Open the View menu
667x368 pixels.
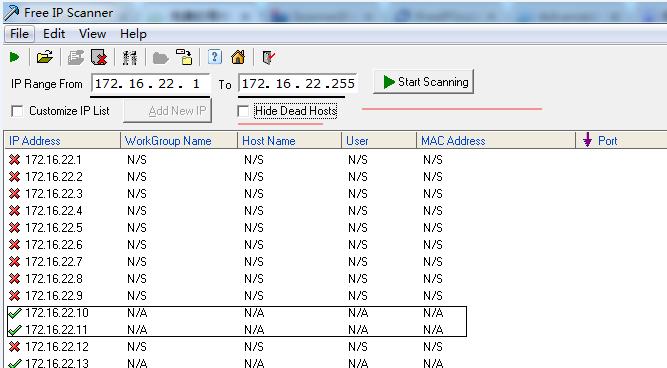pyautogui.click(x=92, y=34)
